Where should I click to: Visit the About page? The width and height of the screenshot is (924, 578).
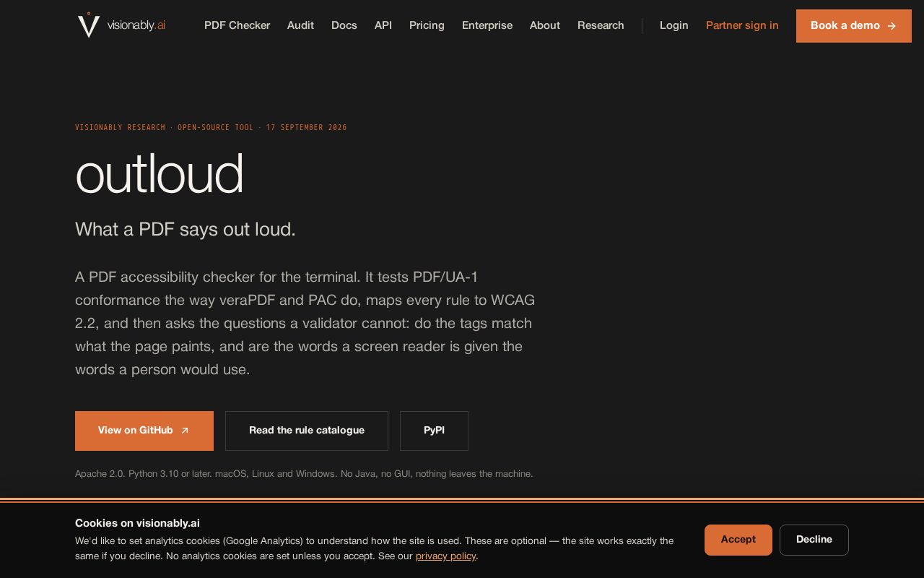pyautogui.click(x=545, y=25)
